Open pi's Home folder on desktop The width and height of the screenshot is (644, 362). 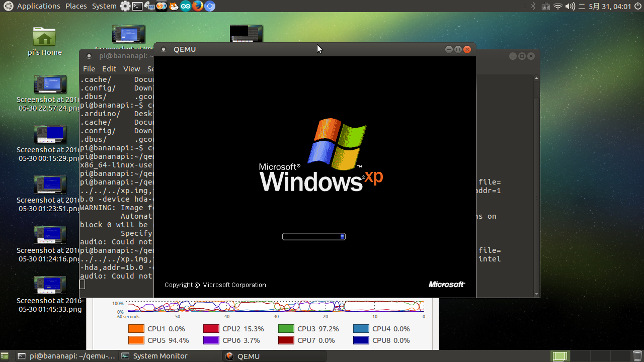44,41
